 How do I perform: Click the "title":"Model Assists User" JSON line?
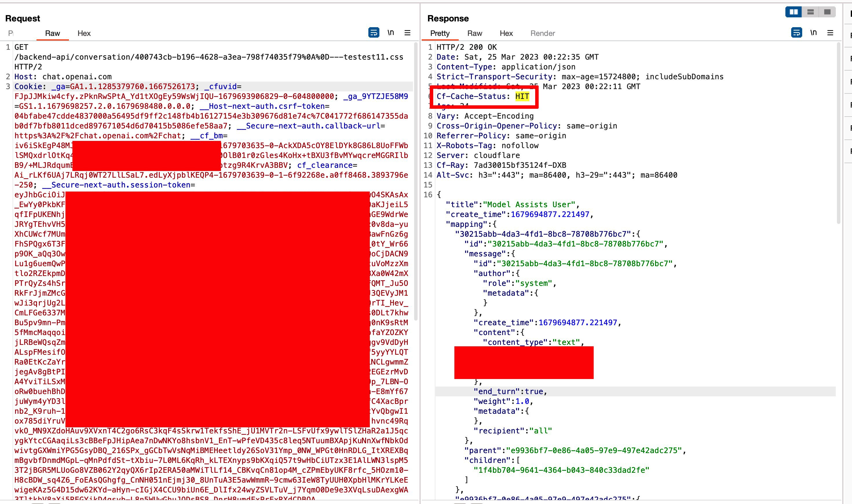513,205
